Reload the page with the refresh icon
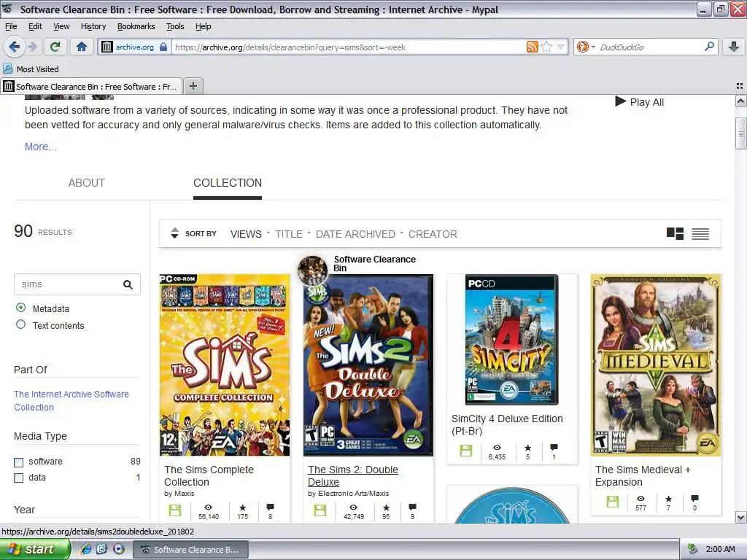747x560 pixels. pos(55,47)
